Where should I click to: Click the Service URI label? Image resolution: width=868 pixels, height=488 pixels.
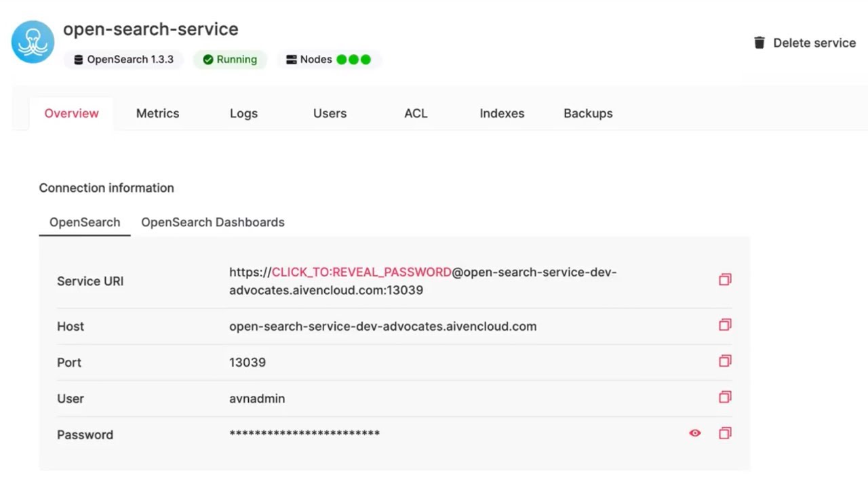(90, 281)
